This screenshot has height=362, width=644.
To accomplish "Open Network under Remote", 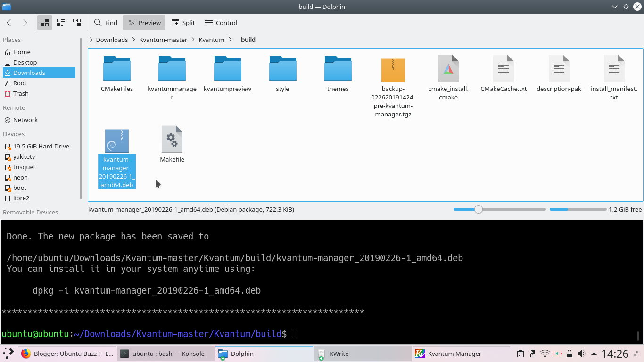I will click(39, 120).
